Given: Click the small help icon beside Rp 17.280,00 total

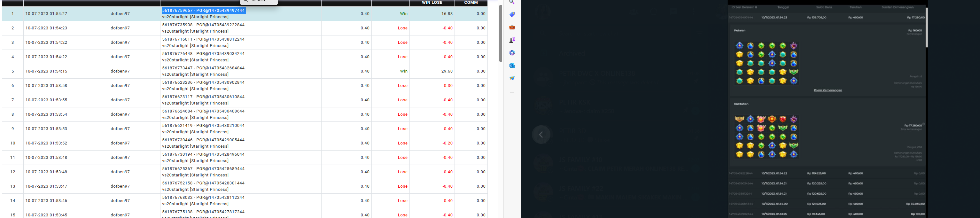Looking at the screenshot, I should point(923,124).
